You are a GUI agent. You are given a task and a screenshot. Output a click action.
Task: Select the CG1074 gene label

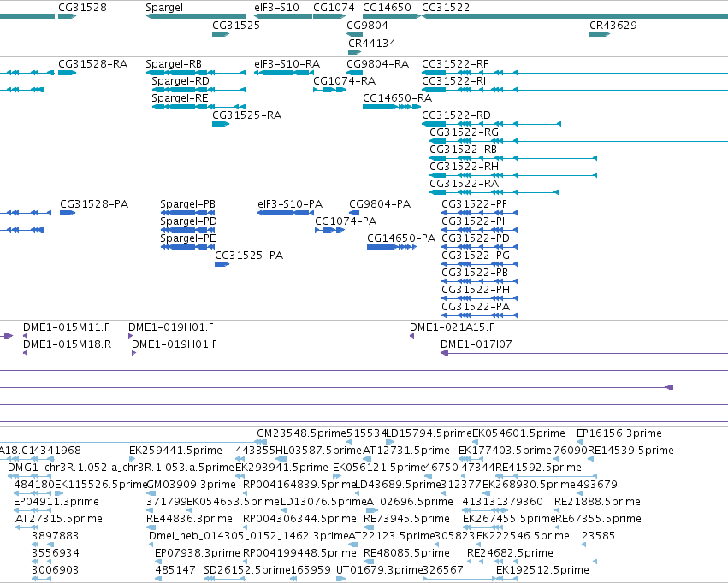334,8
